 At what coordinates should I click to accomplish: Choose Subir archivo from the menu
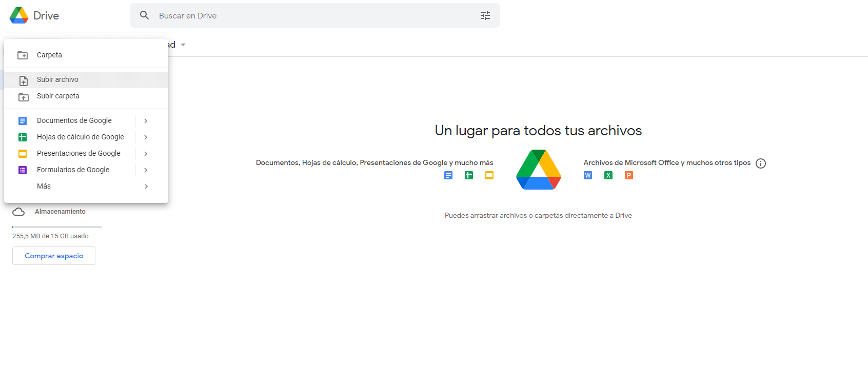[86, 80]
